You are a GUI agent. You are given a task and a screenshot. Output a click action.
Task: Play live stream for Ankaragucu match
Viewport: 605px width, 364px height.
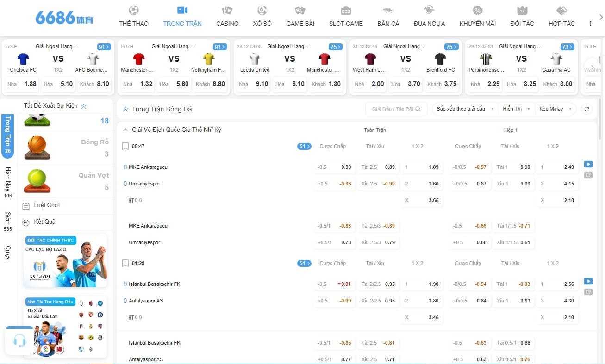click(588, 164)
